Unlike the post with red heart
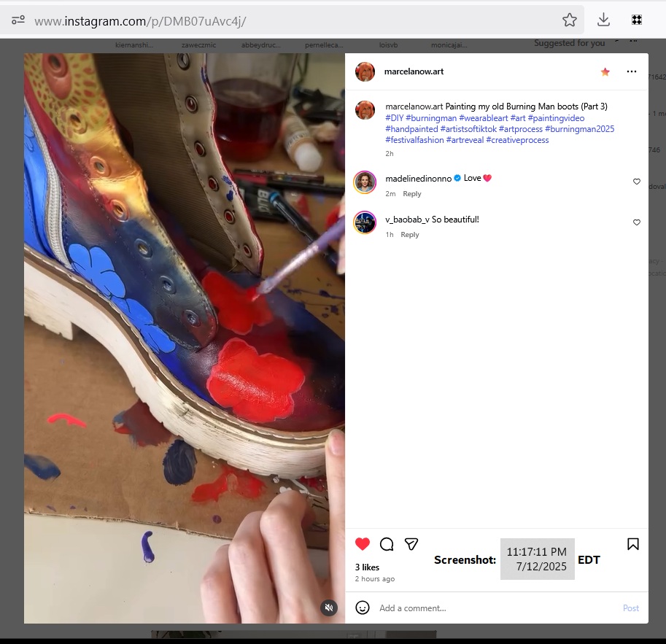The height and width of the screenshot is (644, 666). (x=363, y=544)
